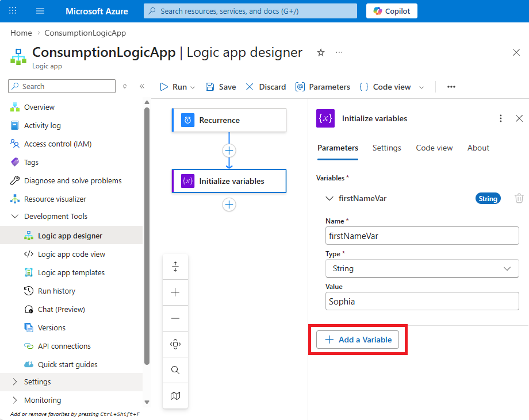Open Logic app code view
Image resolution: width=529 pixels, height=420 pixels.
coord(71,254)
